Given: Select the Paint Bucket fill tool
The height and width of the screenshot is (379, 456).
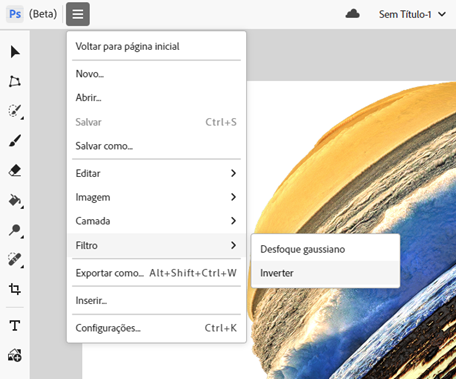Looking at the screenshot, I should [15, 200].
